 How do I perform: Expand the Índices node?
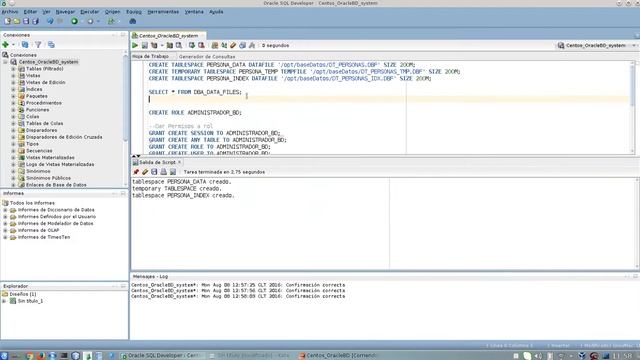(x=13, y=89)
